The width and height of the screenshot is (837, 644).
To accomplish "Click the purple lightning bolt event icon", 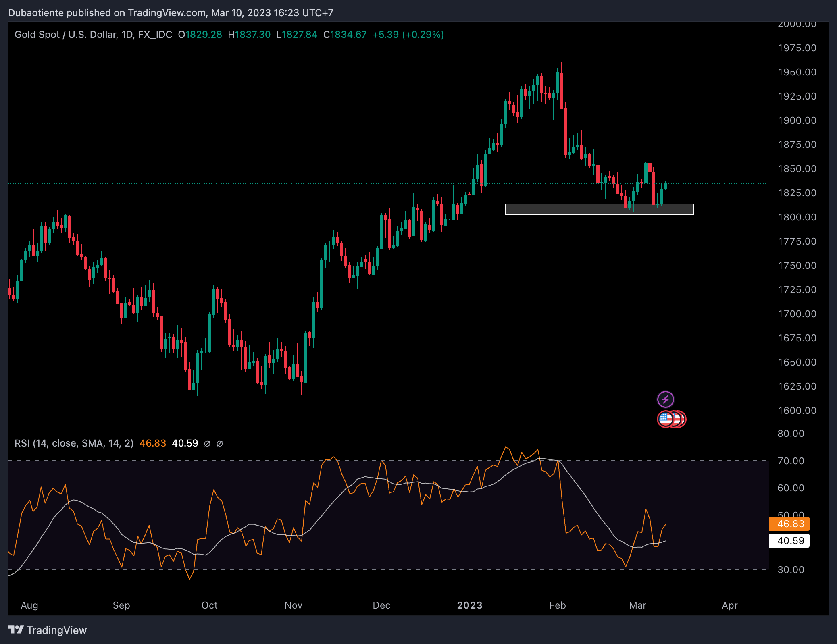I will coord(665,399).
